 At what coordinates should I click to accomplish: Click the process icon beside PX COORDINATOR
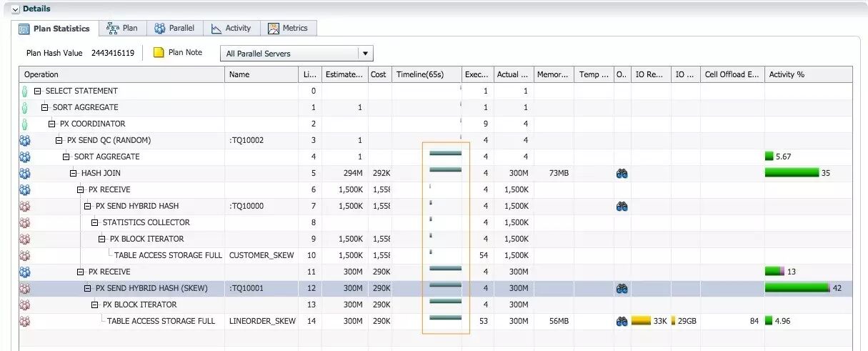coord(24,124)
